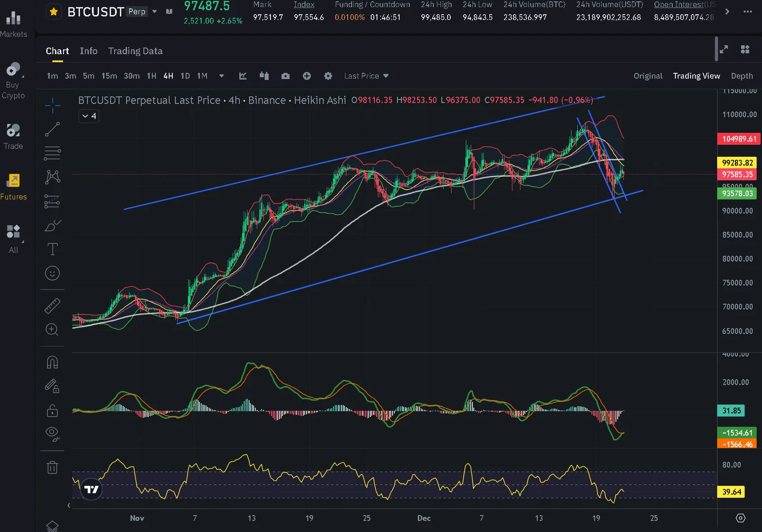Toggle BTCUSDT favorite star
762x532 pixels.
pos(54,11)
